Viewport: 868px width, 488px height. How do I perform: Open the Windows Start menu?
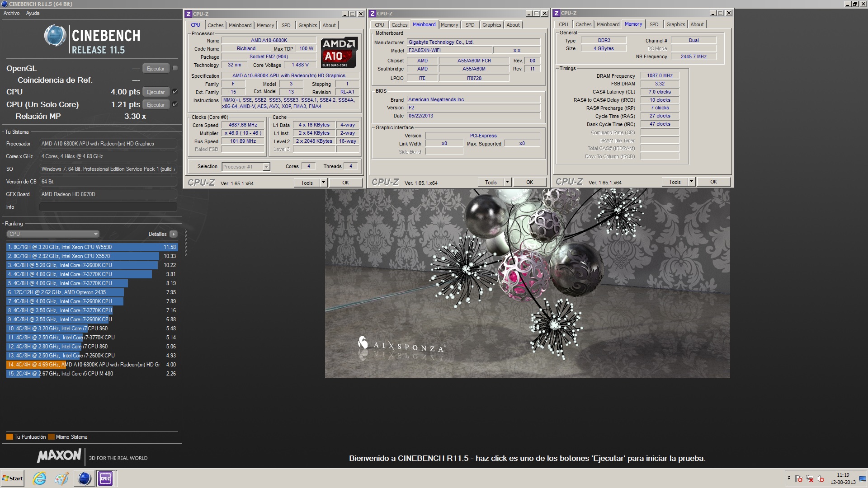pos(13,479)
